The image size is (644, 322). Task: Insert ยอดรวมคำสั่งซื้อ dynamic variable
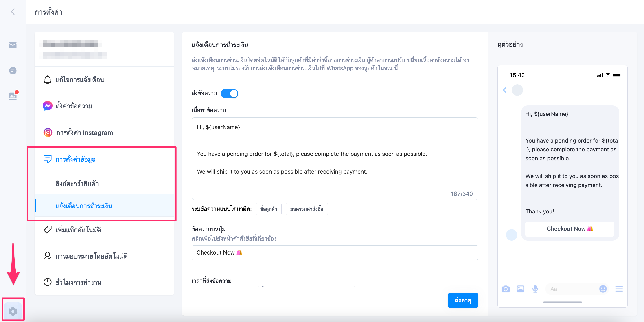click(x=307, y=209)
